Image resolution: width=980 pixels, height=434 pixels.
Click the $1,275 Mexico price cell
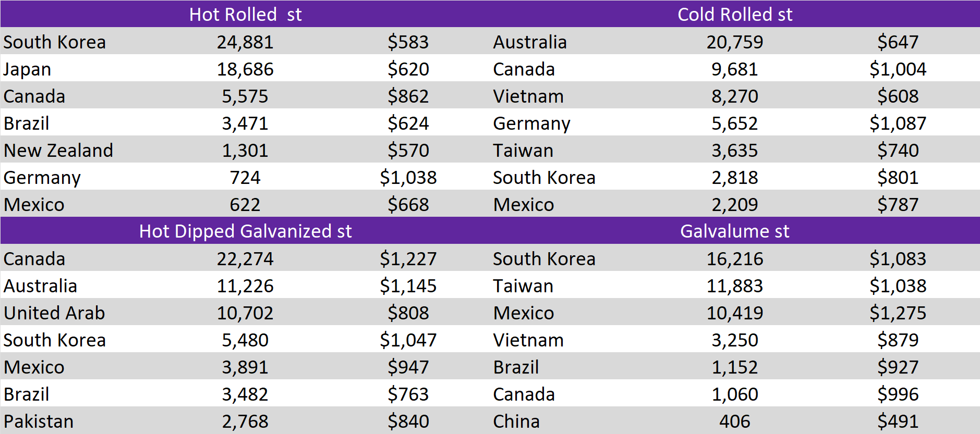(898, 313)
